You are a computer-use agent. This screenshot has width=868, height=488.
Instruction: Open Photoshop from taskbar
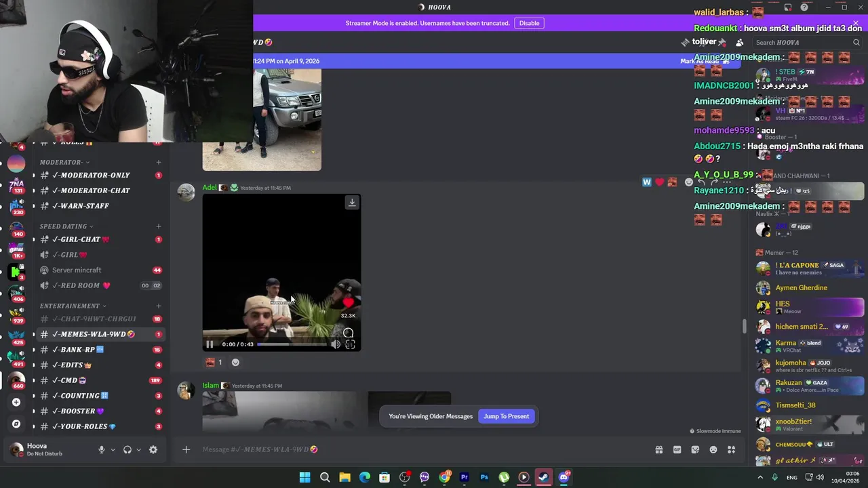coord(484,477)
